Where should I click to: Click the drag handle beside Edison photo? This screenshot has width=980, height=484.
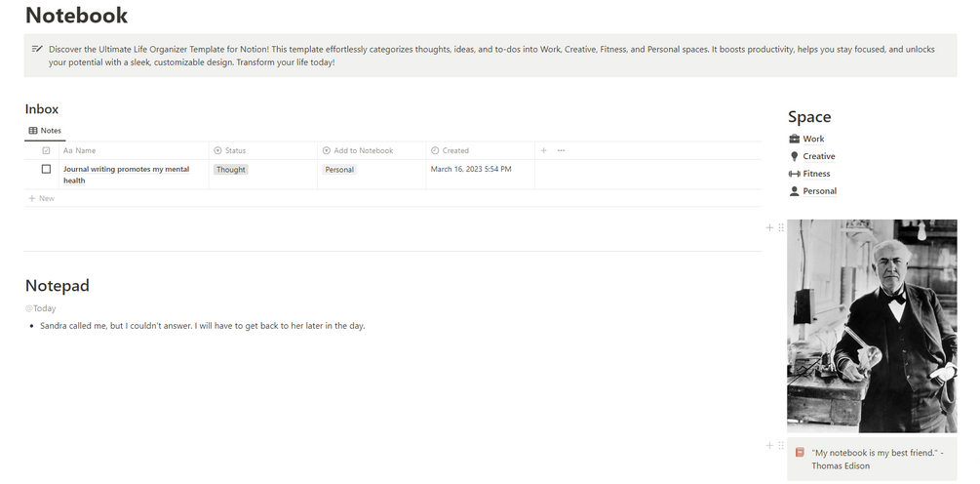[781, 227]
